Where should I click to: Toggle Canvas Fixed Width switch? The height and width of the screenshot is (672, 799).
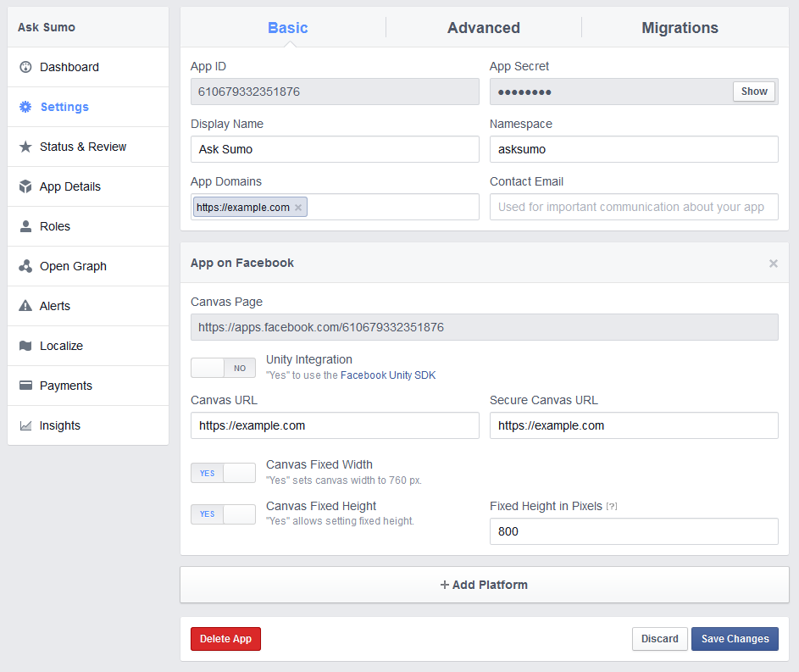[x=223, y=473]
